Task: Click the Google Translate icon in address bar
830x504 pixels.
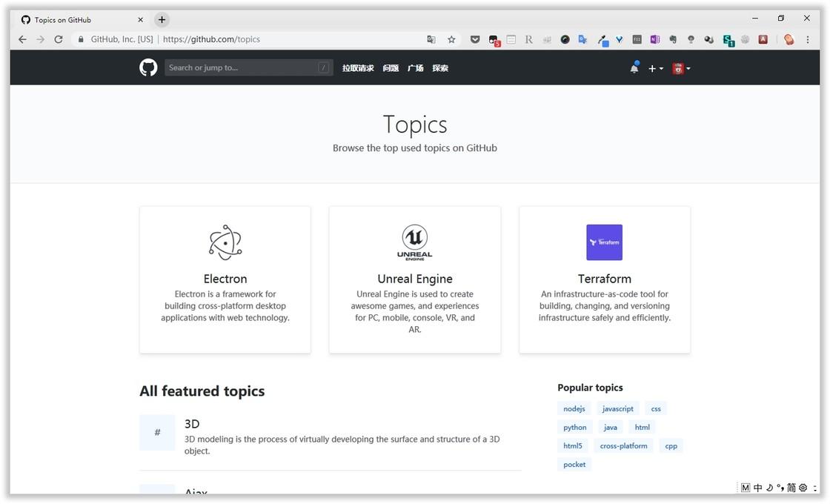Action: pos(431,39)
